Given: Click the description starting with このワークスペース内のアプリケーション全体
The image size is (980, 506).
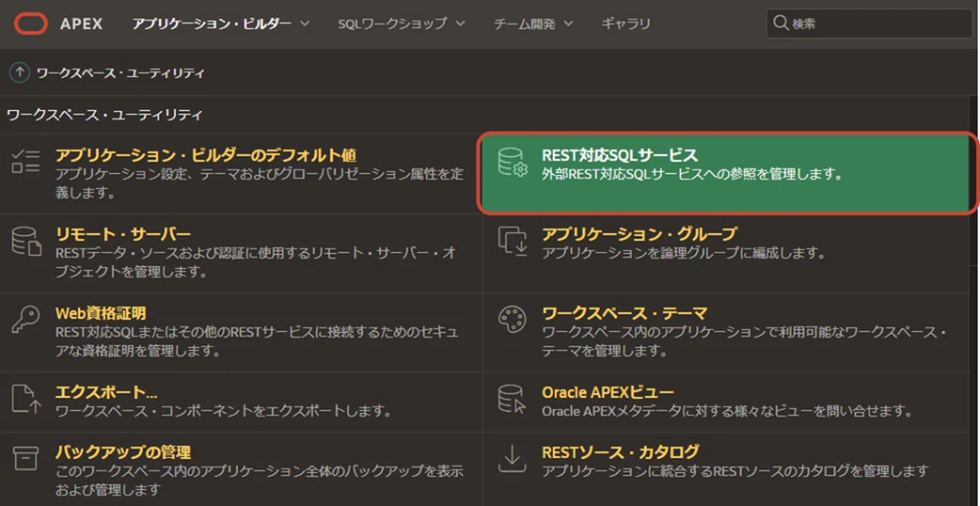Looking at the screenshot, I should tap(260, 479).
